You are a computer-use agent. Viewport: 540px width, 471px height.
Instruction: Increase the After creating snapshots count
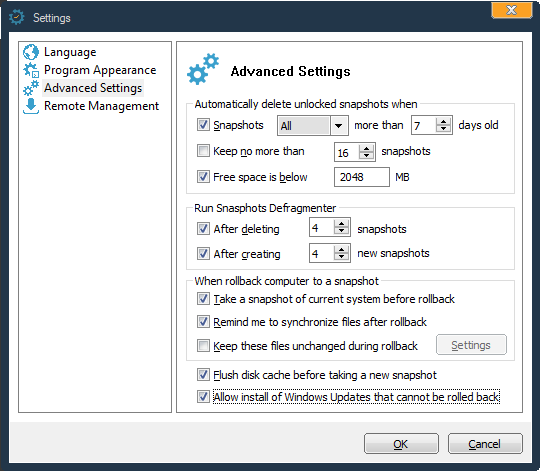(x=341, y=249)
